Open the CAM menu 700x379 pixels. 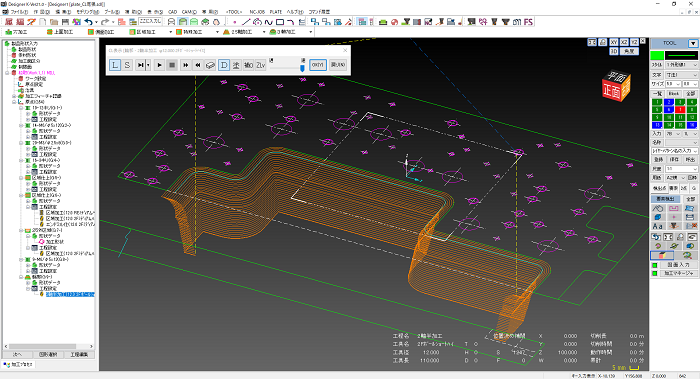pyautogui.click(x=189, y=12)
